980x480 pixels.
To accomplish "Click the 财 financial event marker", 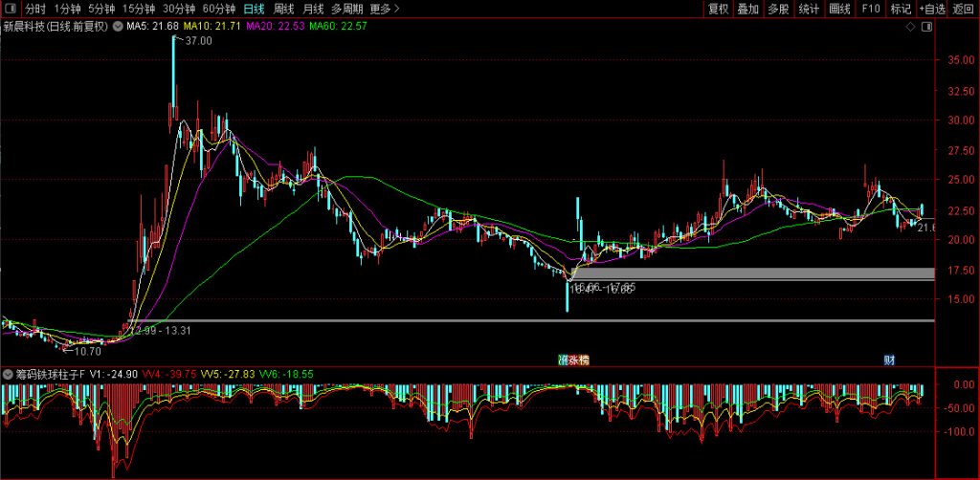I will [x=889, y=360].
